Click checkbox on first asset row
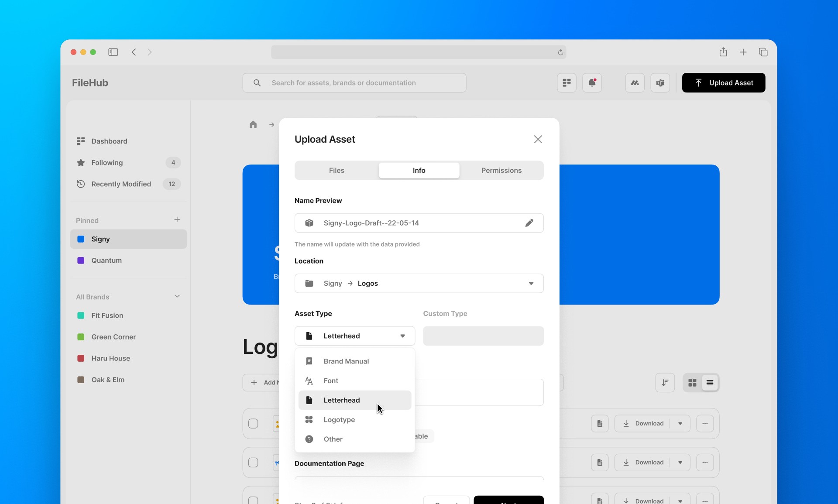The height and width of the screenshot is (504, 838). pos(253,423)
